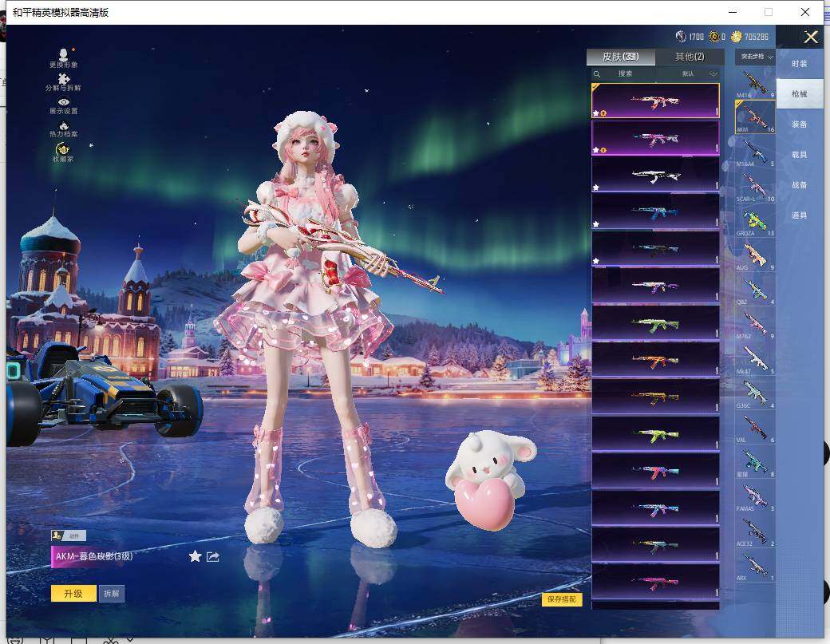Open the 更换形象 change appearance icon
The image size is (830, 644).
pyautogui.click(x=64, y=57)
